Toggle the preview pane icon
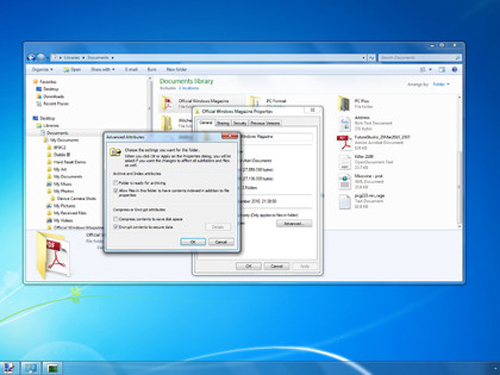The width and height of the screenshot is (500, 375). [442, 70]
